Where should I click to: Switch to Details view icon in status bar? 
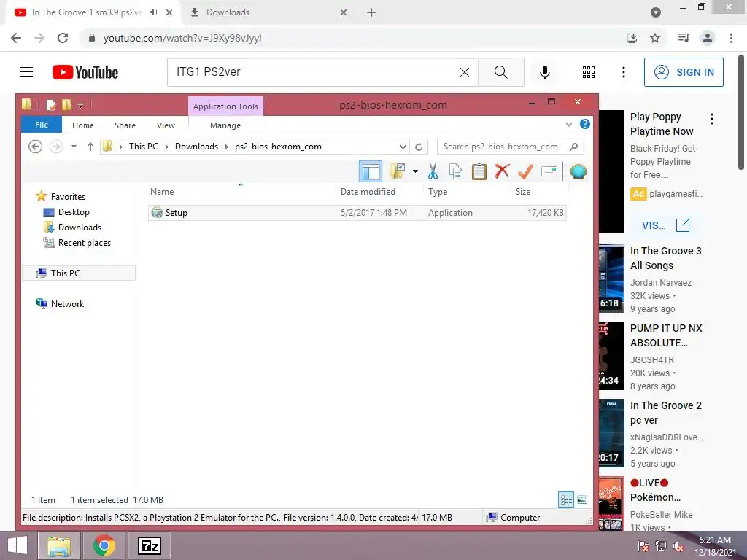click(x=566, y=500)
